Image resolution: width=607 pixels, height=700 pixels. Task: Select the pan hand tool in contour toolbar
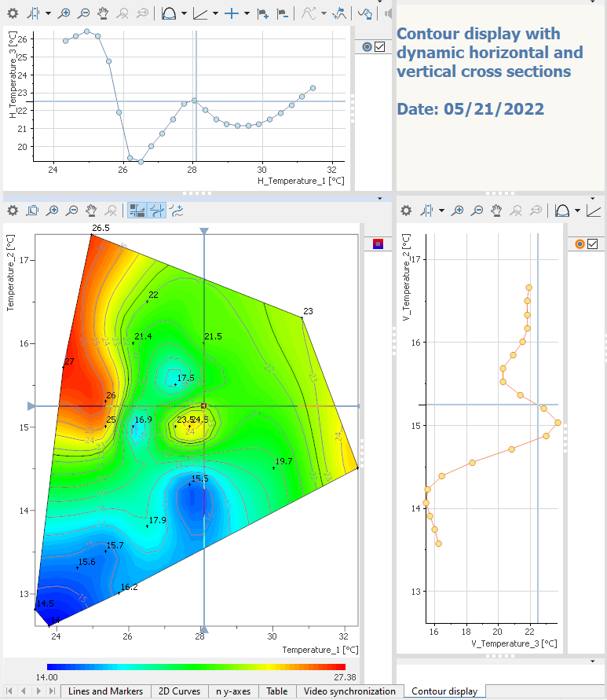coord(91,210)
